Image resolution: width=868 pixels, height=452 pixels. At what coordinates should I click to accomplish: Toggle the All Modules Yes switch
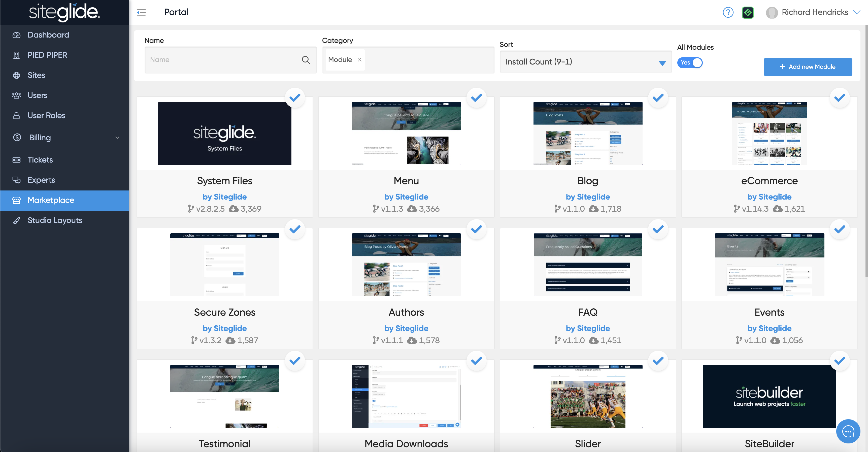[690, 63]
